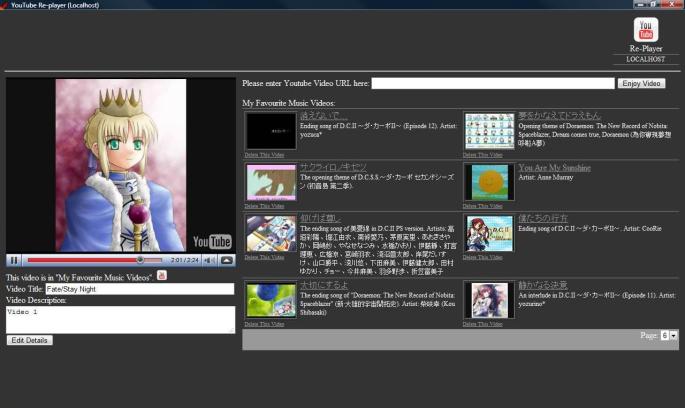Open the 大切にするよ video link

tap(324, 285)
